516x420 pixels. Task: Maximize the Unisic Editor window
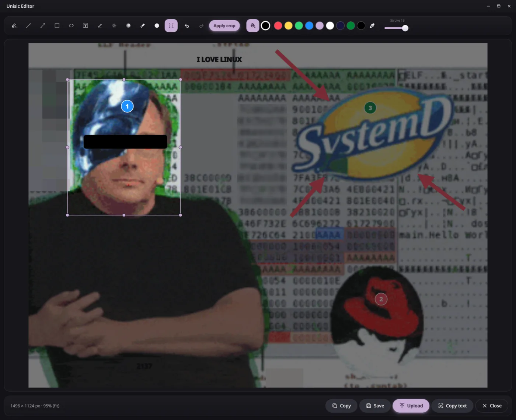498,6
